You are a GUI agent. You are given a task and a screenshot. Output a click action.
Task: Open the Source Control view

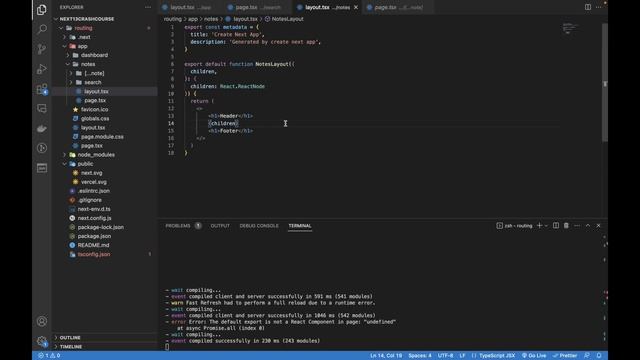click(42, 49)
